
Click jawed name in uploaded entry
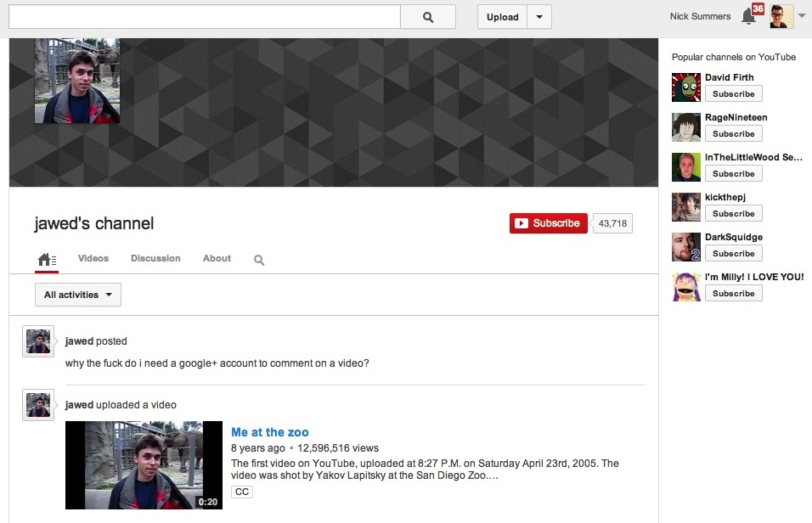point(79,405)
